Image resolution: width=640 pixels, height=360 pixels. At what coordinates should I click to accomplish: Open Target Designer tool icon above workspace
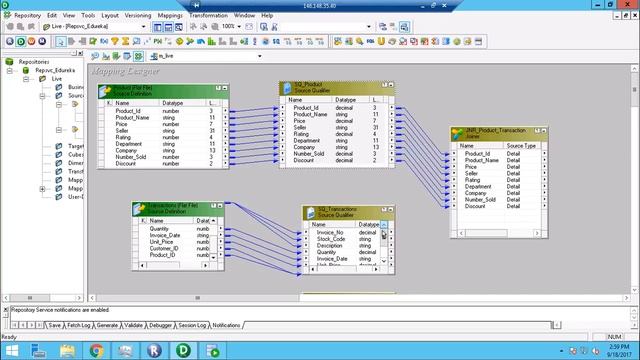tap(106, 56)
